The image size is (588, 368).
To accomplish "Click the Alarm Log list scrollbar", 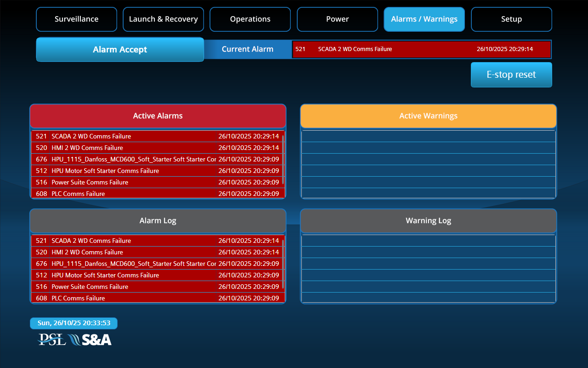I will click(283, 264).
